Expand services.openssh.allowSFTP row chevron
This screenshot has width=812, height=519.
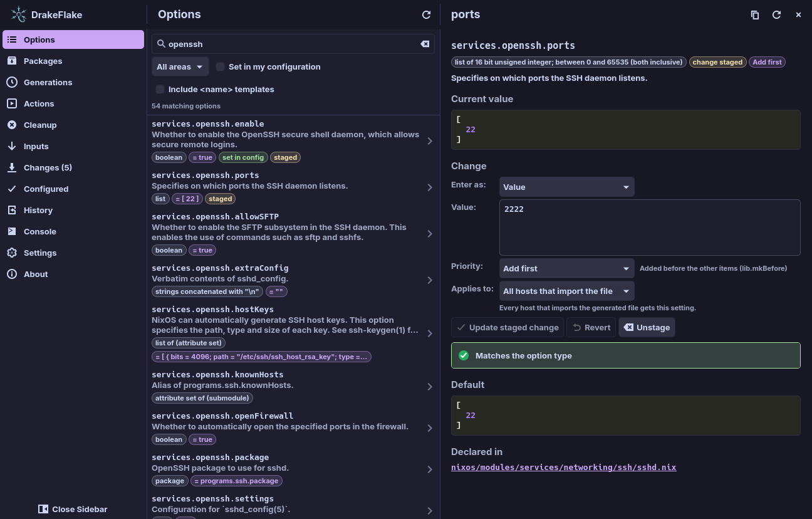coord(430,234)
